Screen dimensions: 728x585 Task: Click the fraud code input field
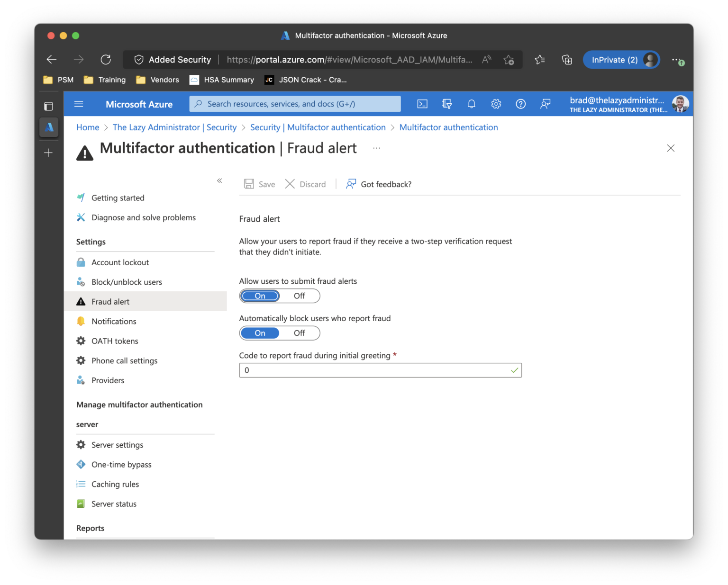click(x=380, y=370)
